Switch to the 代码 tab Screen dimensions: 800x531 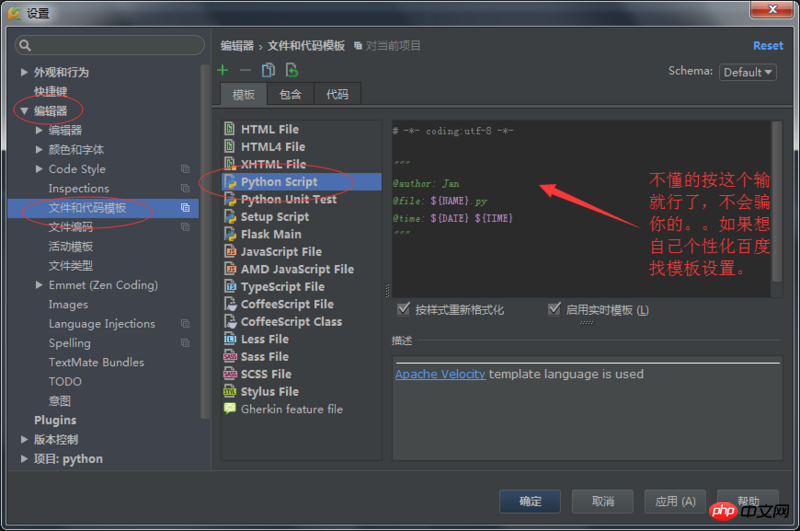pyautogui.click(x=337, y=94)
